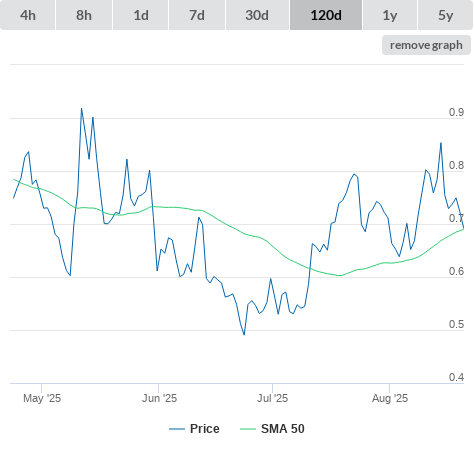Click the 0.8 y-axis label

(456, 165)
